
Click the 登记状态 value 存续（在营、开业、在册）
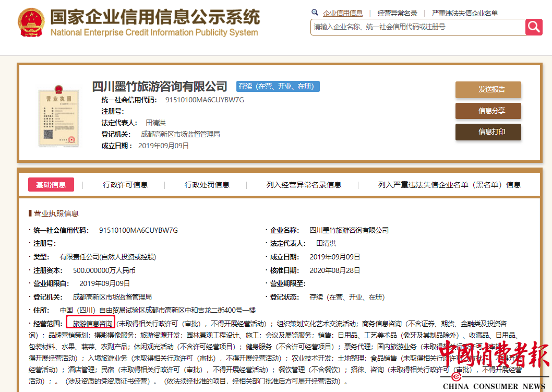pos(347,297)
